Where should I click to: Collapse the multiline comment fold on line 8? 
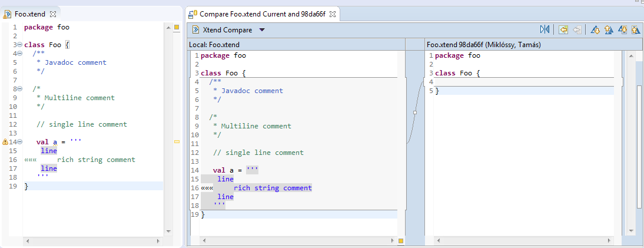tap(19, 89)
